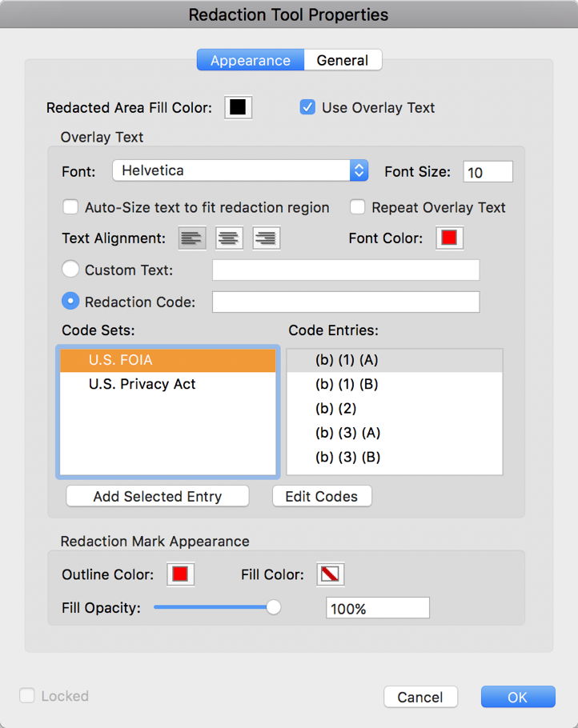
Task: Disable the Use Overlay Text checkbox
Action: [307, 107]
